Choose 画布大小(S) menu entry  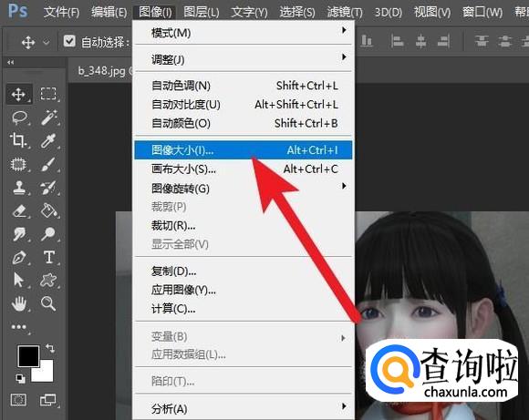(x=243, y=169)
